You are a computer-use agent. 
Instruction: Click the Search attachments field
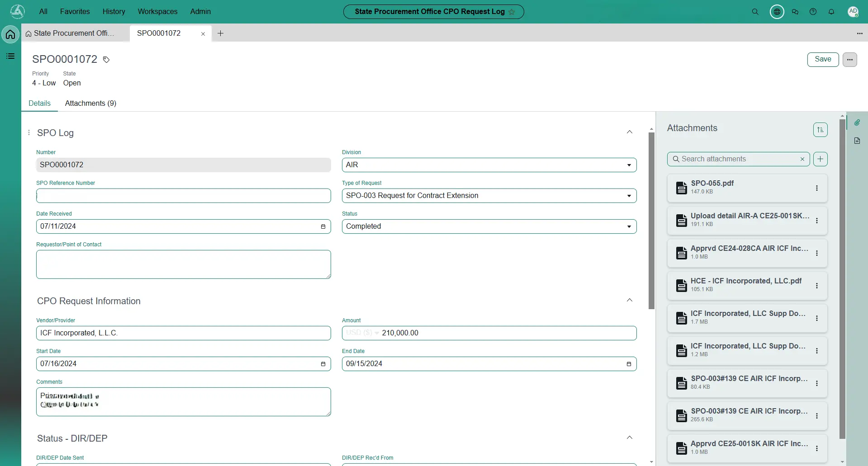(738, 159)
